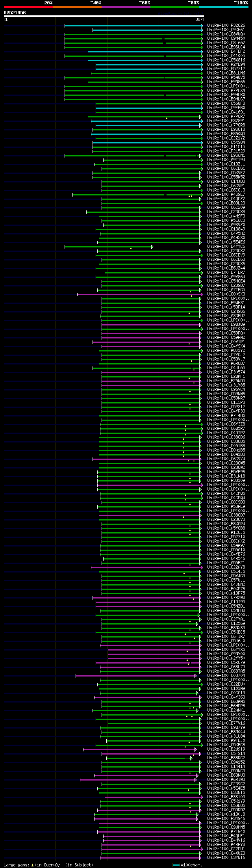Click the green ~80% legend segment
Viewport: 252px width, 868px height.
[x=175, y=7]
